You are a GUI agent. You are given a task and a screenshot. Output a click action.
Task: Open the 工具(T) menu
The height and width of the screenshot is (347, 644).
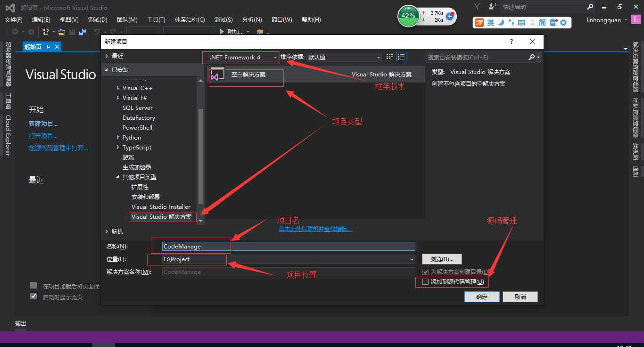[x=156, y=19]
